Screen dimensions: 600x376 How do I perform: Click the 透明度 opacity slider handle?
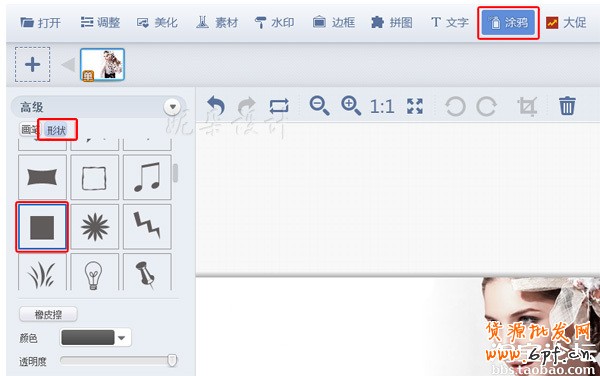click(x=172, y=360)
